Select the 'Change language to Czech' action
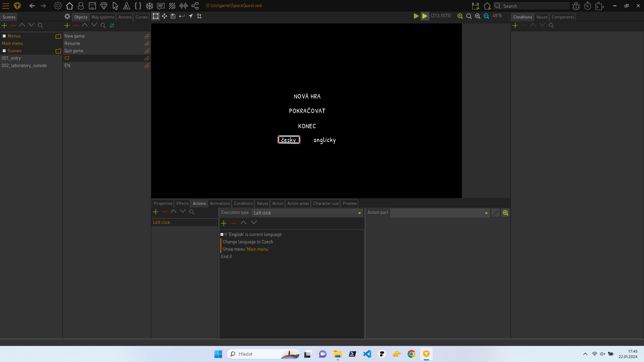Image resolution: width=644 pixels, height=362 pixels. point(248,242)
